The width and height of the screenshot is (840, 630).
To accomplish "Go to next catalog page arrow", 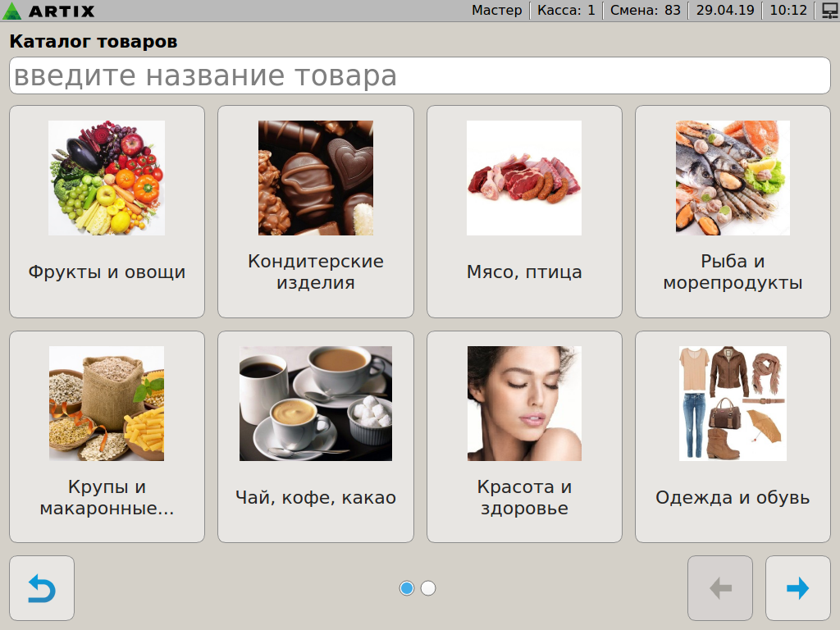I will coord(797,588).
